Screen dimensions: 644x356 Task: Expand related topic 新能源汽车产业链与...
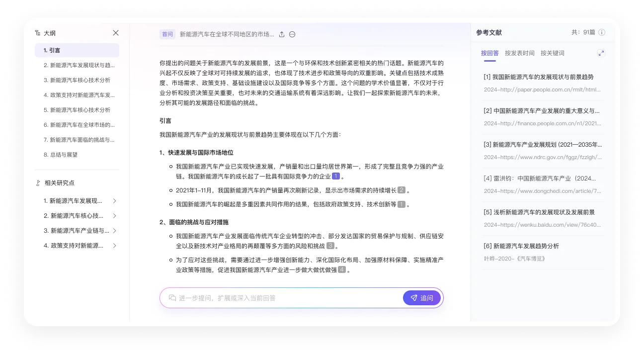115,230
